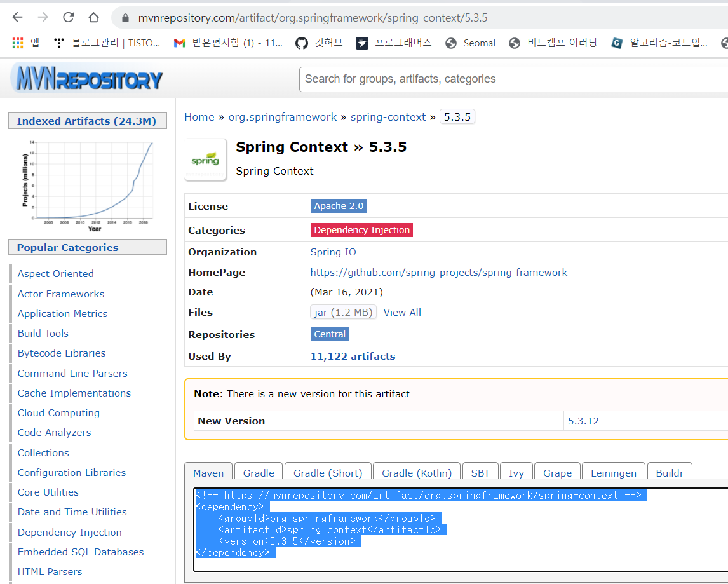Click the Apache 2.0 license badge

pos(339,206)
